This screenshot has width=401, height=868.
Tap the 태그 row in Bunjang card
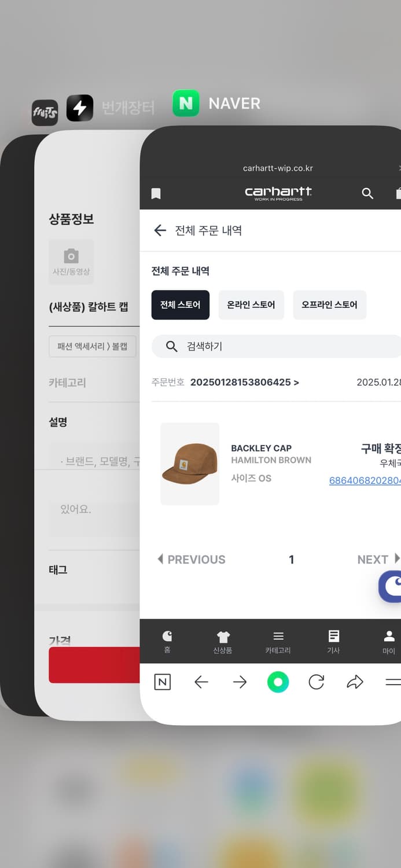click(94, 570)
